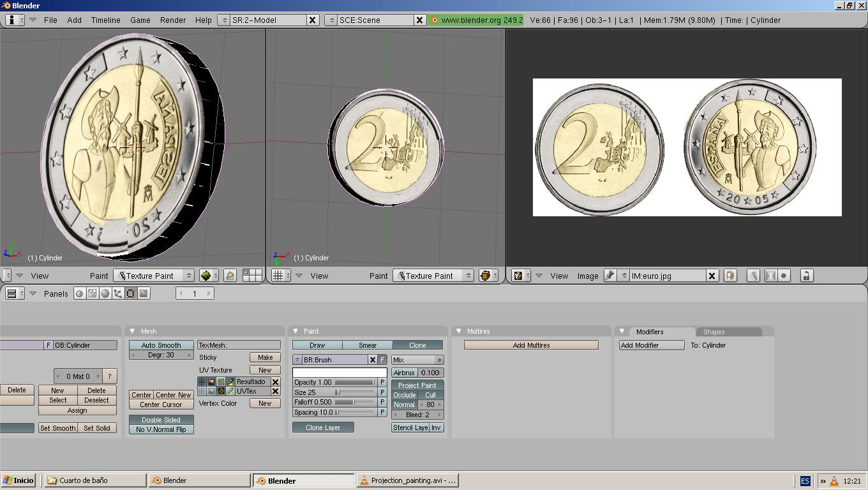This screenshot has height=490, width=868.
Task: Switch to Object context panels icon
Action: (x=118, y=293)
